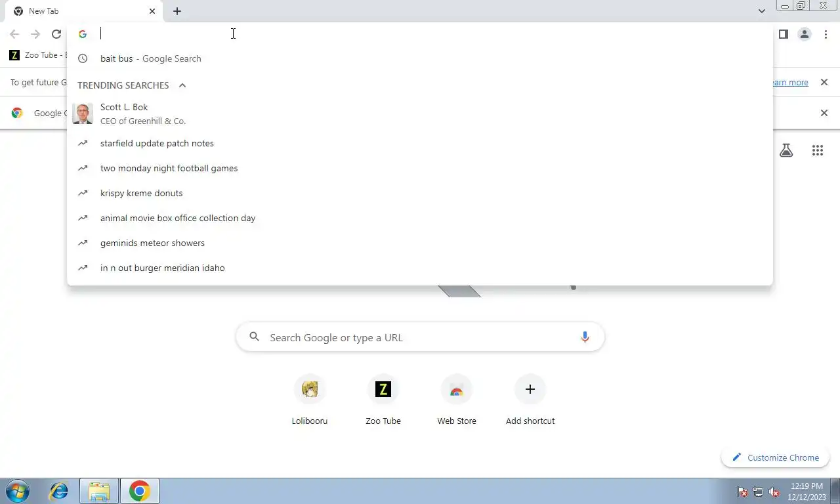This screenshot has height=504, width=840.
Task: Select Scott L. Bok suggestion
Action: [x=420, y=114]
